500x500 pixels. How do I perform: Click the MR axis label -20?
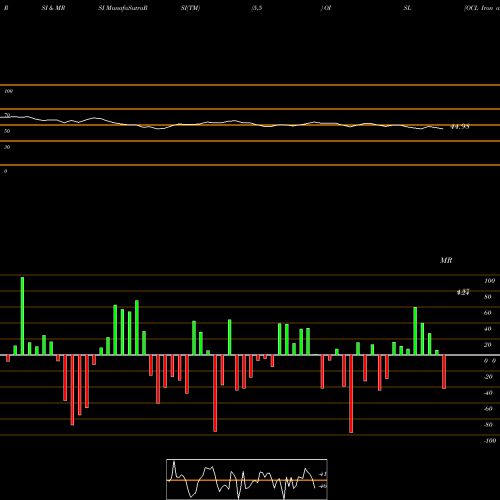pyautogui.click(x=488, y=377)
